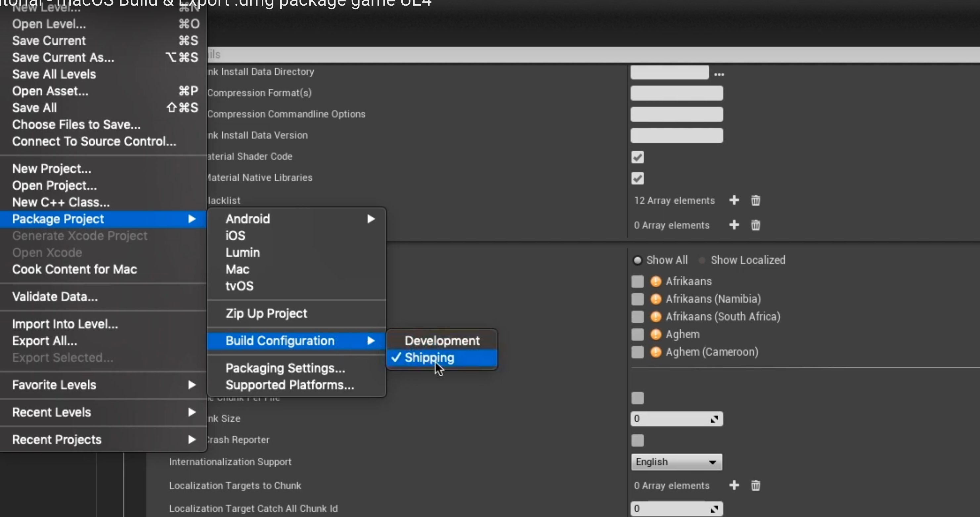
Task: Toggle the Material Shader Code checkbox
Action: [637, 157]
